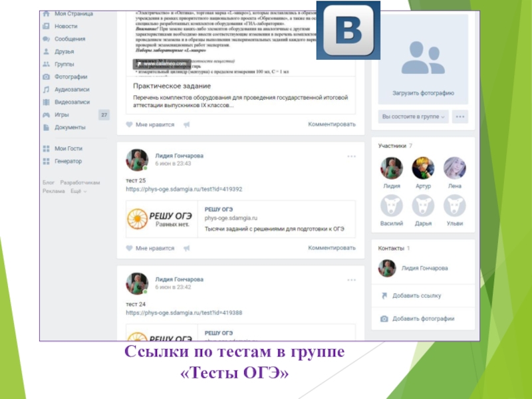The image size is (532, 399).
Task: Click Добавить ссылку text
Action: coord(417,296)
